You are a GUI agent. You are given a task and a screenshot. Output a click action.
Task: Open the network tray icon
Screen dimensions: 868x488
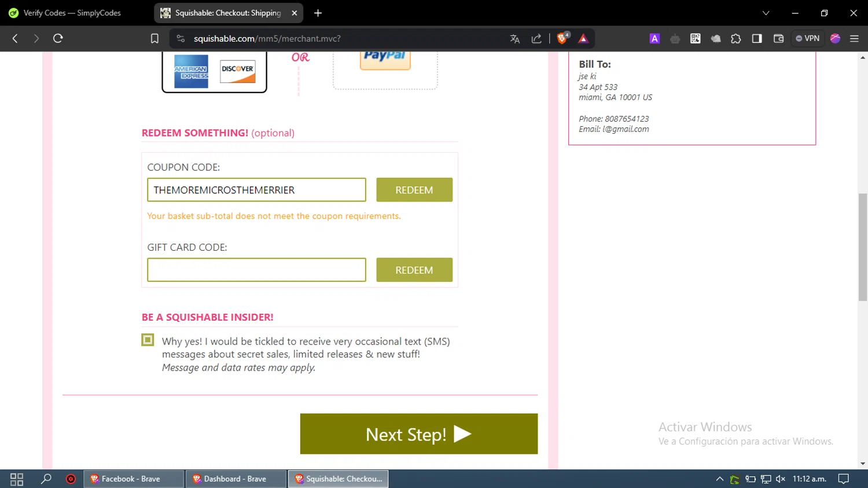(766, 479)
